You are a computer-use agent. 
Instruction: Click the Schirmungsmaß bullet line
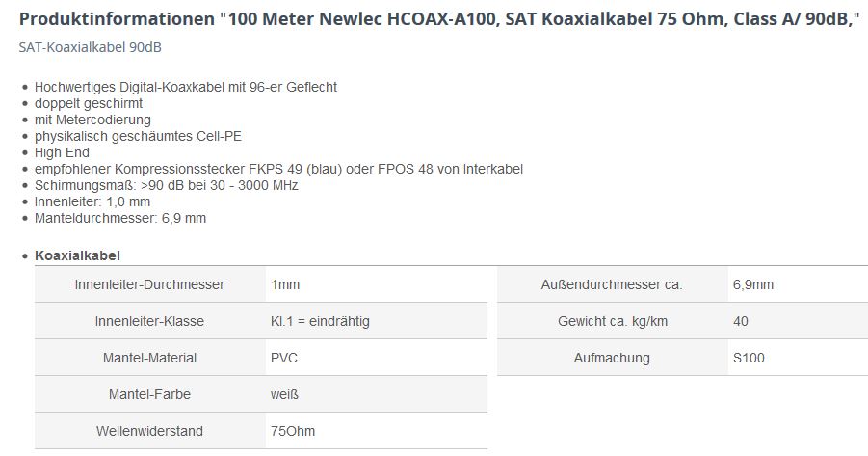166,185
